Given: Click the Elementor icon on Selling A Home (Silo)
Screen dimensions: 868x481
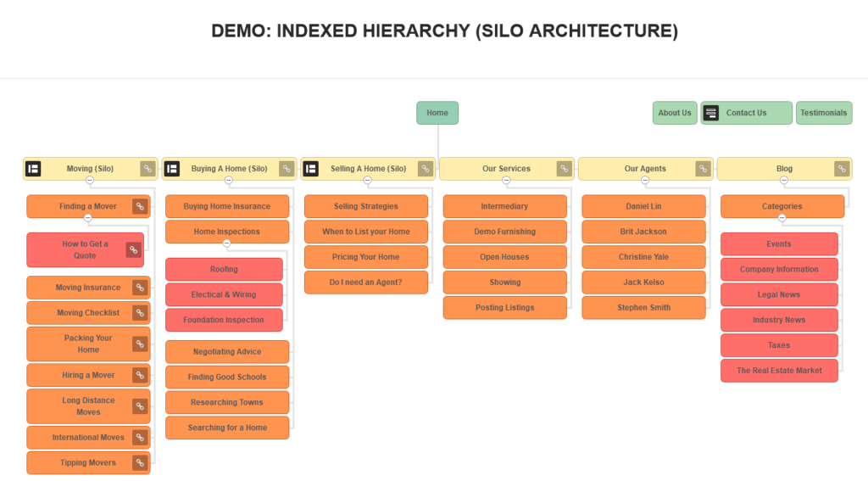Looking at the screenshot, I should click(310, 169).
